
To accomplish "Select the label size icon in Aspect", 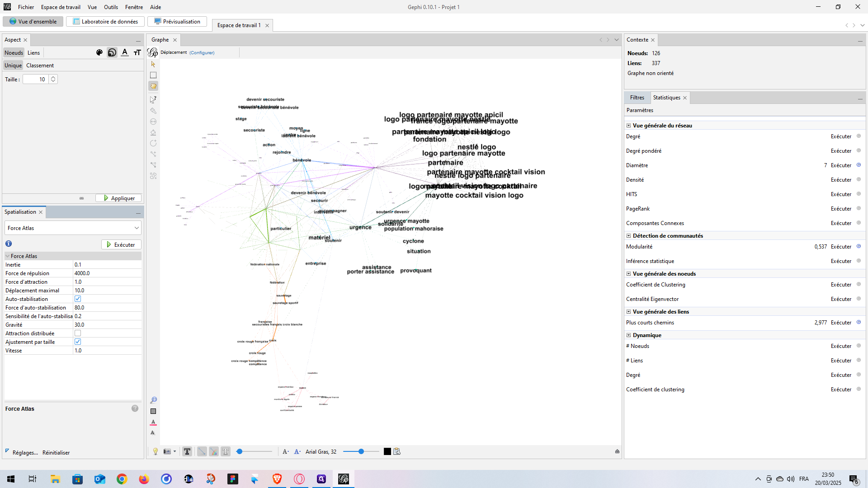I will click(137, 52).
